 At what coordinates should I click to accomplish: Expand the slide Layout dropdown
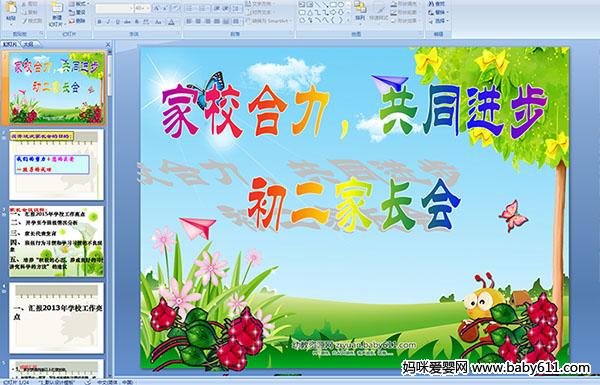78,4
